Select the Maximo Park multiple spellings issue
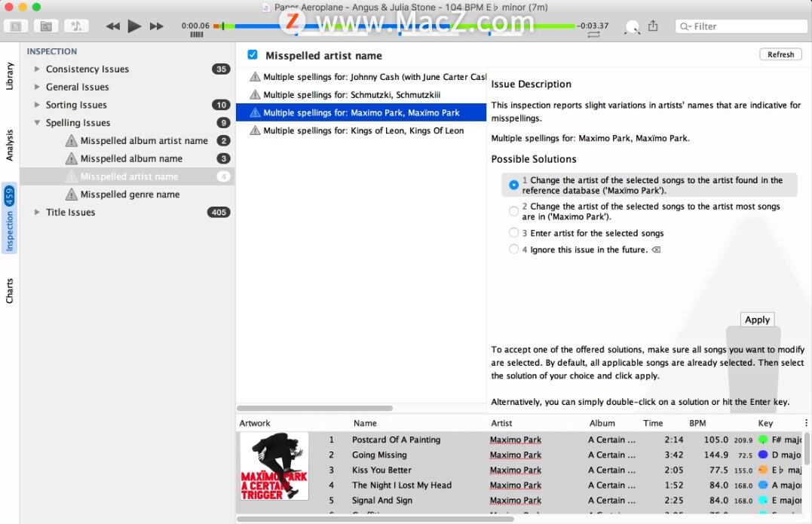812x524 pixels. pyautogui.click(x=361, y=112)
